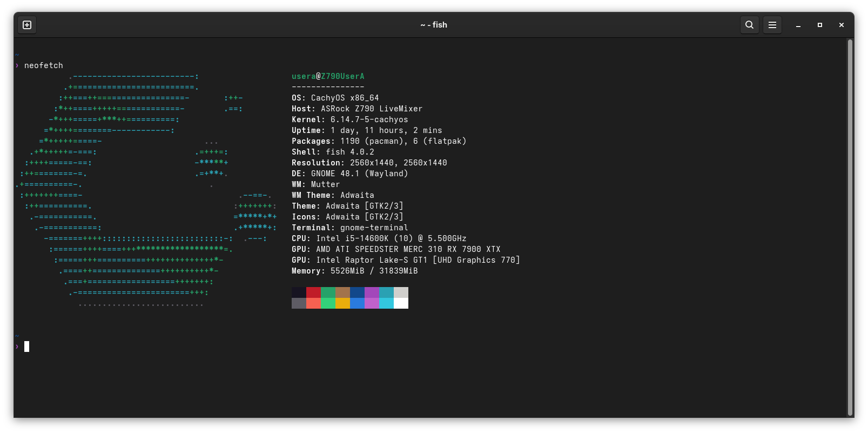Maximize the terminal window
Viewport: 868px width, 433px height.
click(820, 25)
